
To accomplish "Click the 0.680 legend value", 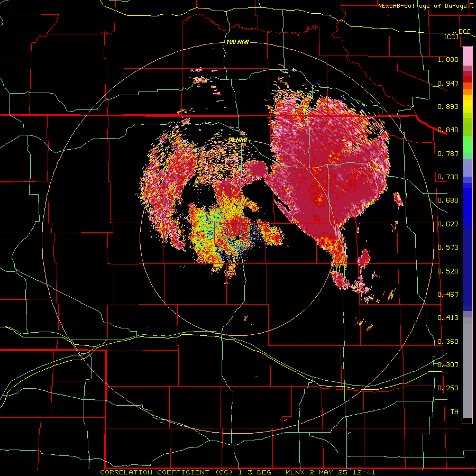I will coord(448,200).
